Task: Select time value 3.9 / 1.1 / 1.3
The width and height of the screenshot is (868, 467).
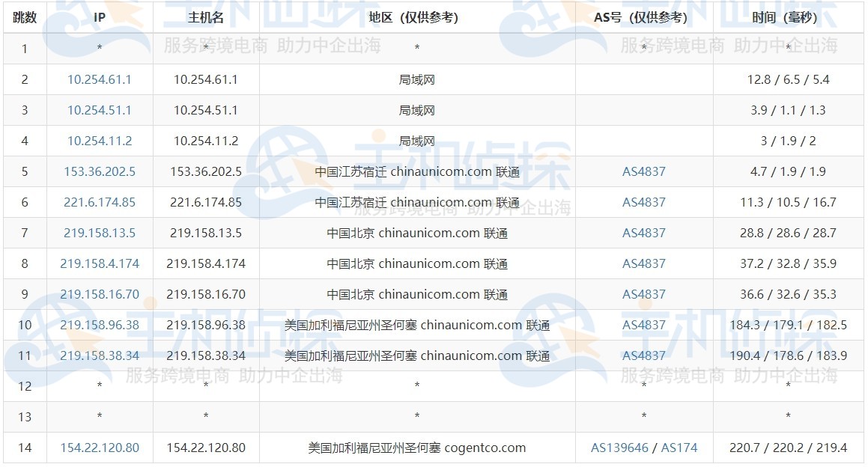Action: coord(789,110)
